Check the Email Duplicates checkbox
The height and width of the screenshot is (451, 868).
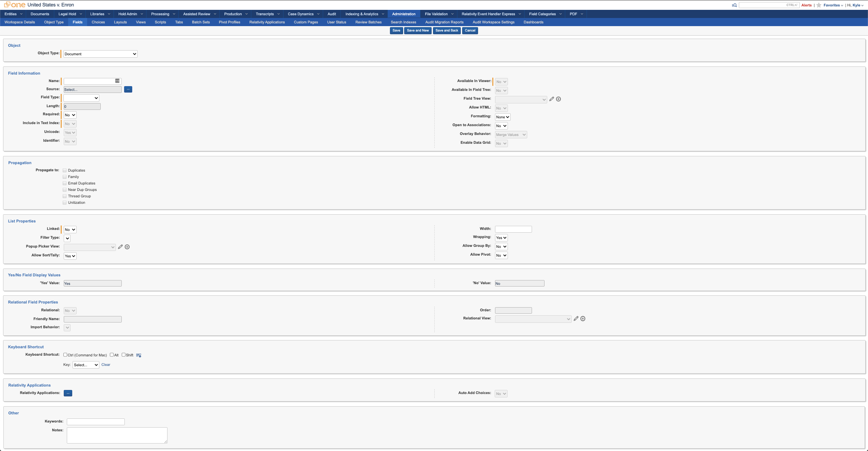[65, 183]
